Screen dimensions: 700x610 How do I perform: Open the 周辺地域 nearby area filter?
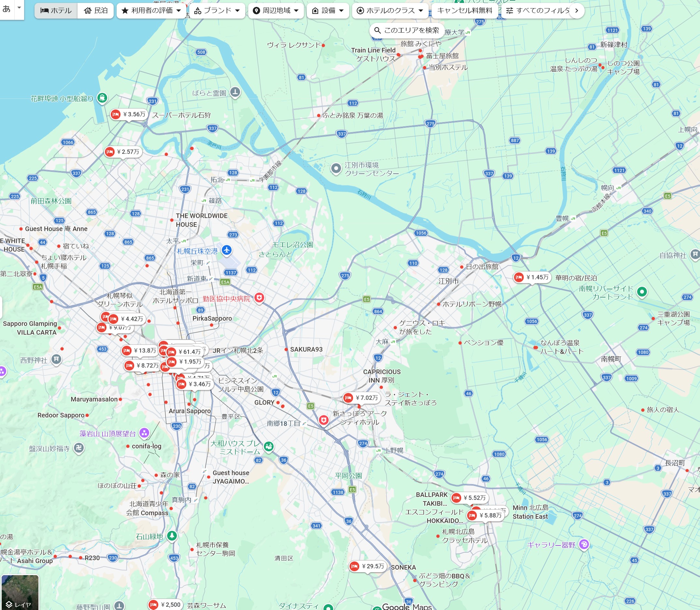pos(276,10)
